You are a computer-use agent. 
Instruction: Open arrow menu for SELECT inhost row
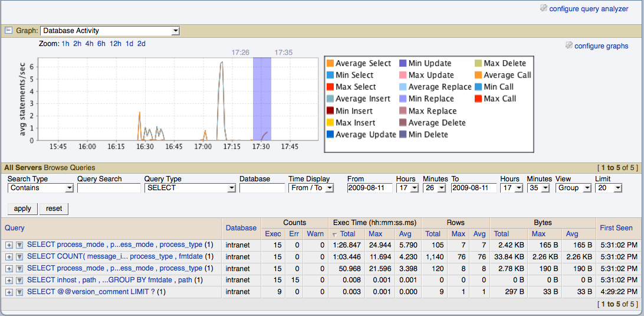pyautogui.click(x=19, y=281)
